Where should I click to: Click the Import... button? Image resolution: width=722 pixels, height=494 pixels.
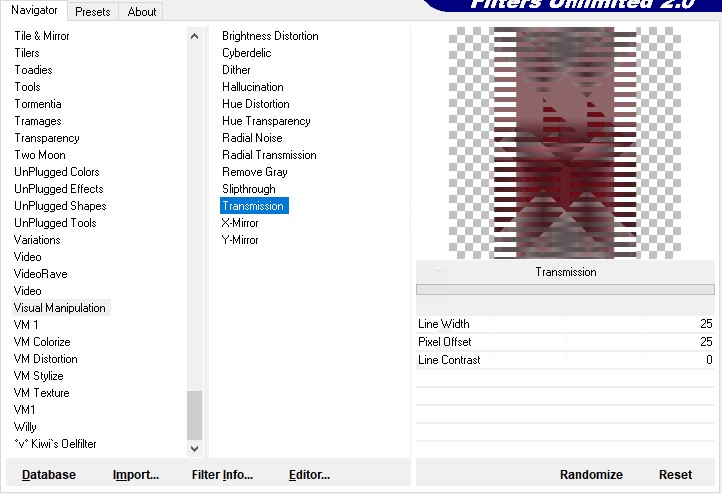[136, 475]
